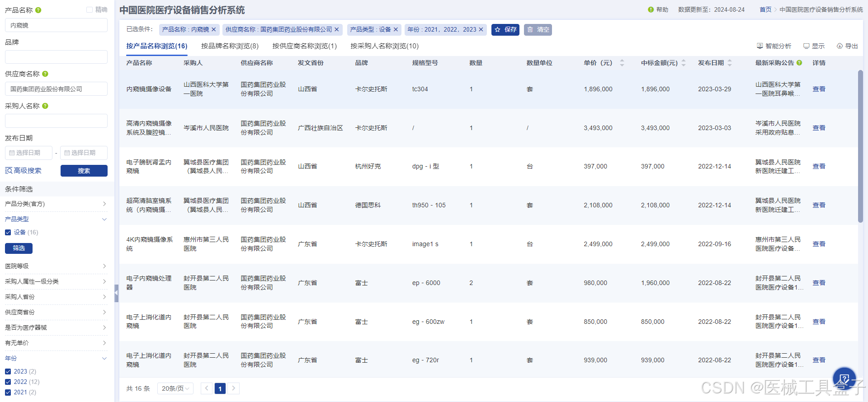This screenshot has height=402, width=868.
Task: Uncheck the 2021 year checkbox
Action: coord(8,392)
